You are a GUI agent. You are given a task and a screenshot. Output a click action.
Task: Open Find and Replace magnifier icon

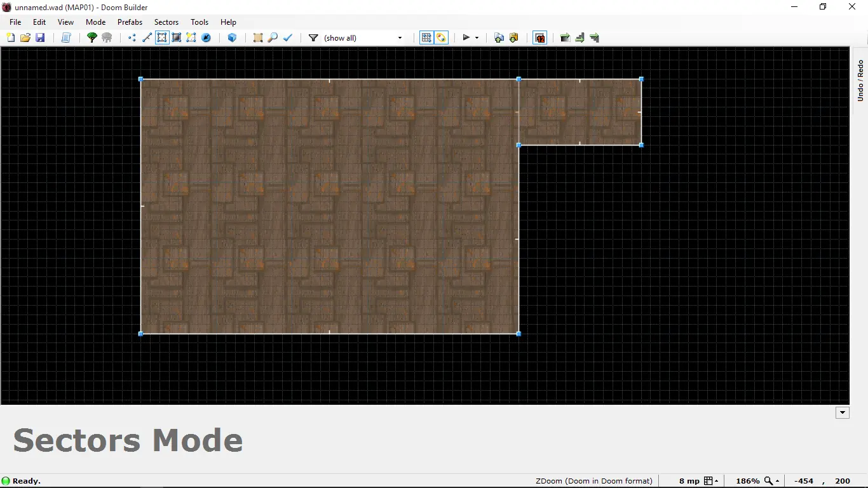click(273, 38)
